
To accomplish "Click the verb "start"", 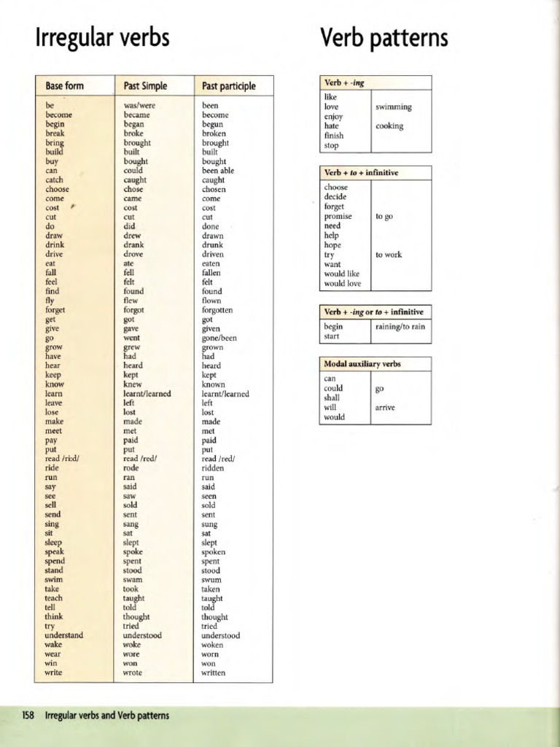I will tap(332, 336).
